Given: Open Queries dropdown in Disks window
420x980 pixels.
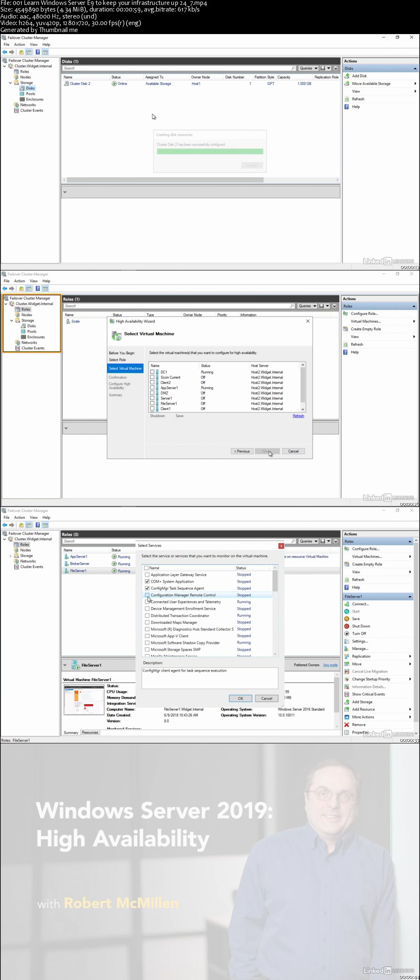Looking at the screenshot, I should (x=308, y=69).
